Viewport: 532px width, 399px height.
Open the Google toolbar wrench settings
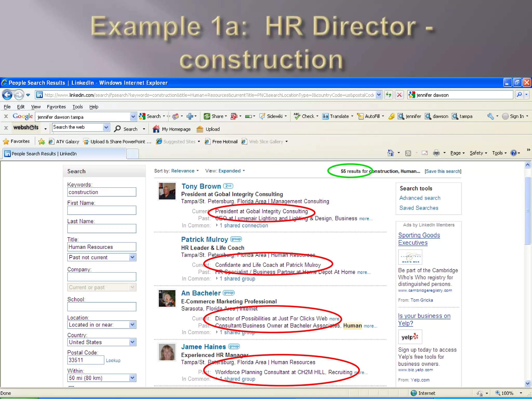pos(490,116)
